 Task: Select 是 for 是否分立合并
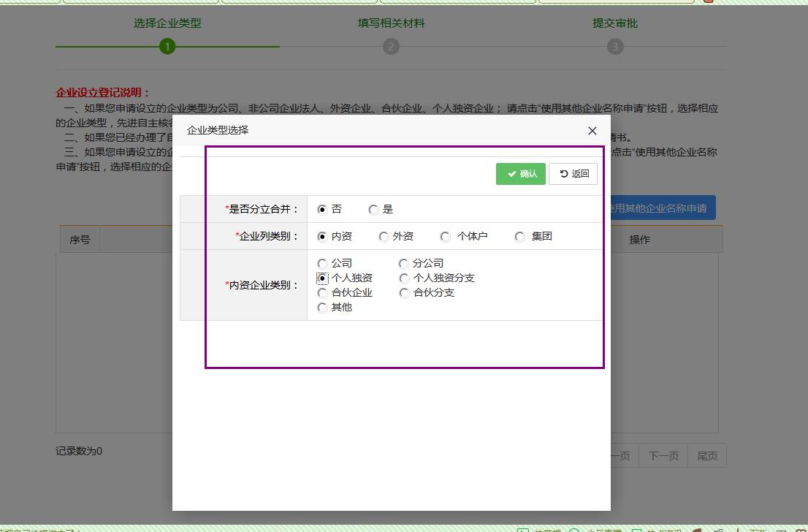(x=373, y=210)
